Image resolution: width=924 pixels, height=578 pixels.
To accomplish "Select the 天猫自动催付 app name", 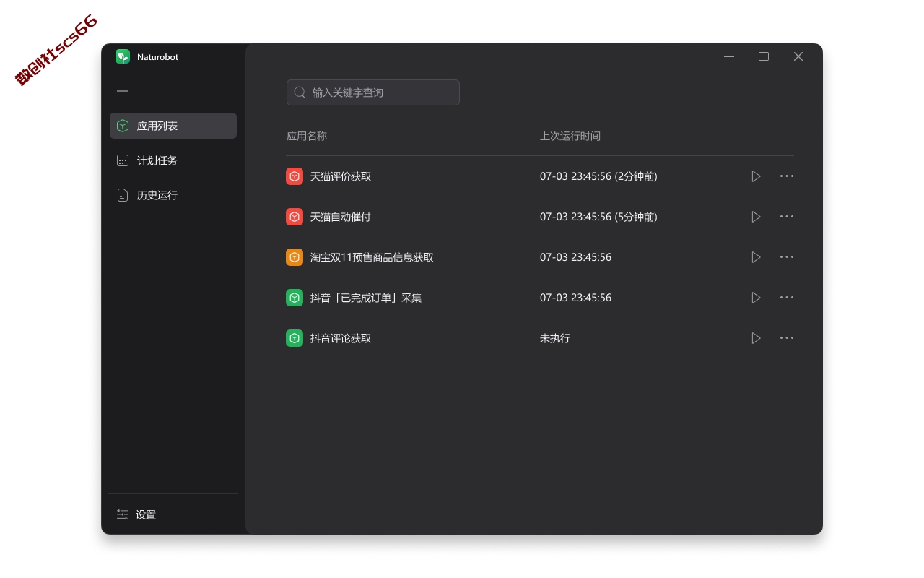I will [x=341, y=217].
